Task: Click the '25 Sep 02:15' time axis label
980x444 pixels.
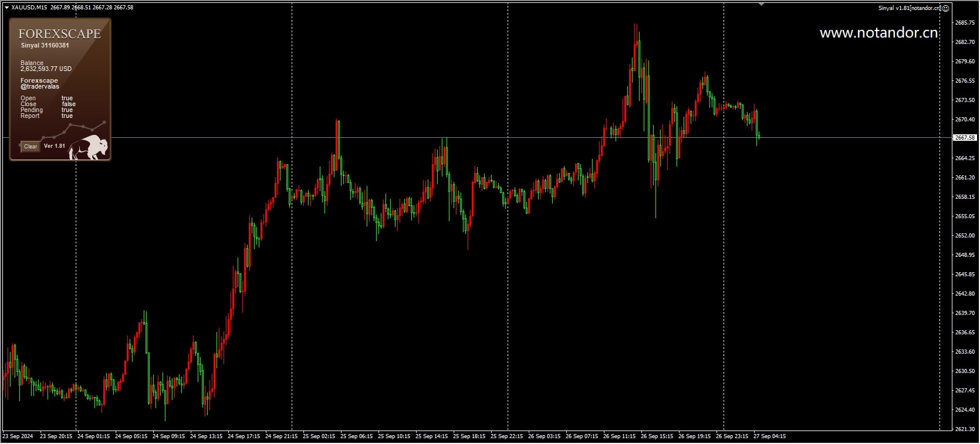Action: pyautogui.click(x=319, y=436)
